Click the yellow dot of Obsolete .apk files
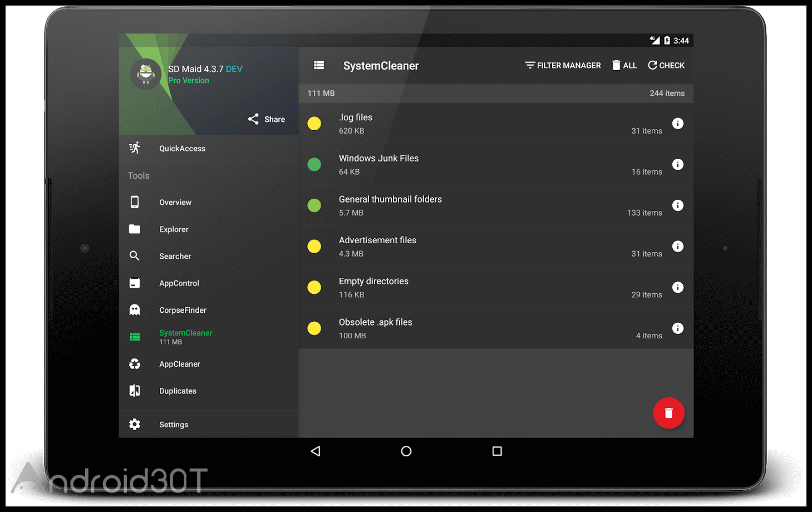This screenshot has height=512, width=812. pos(314,328)
